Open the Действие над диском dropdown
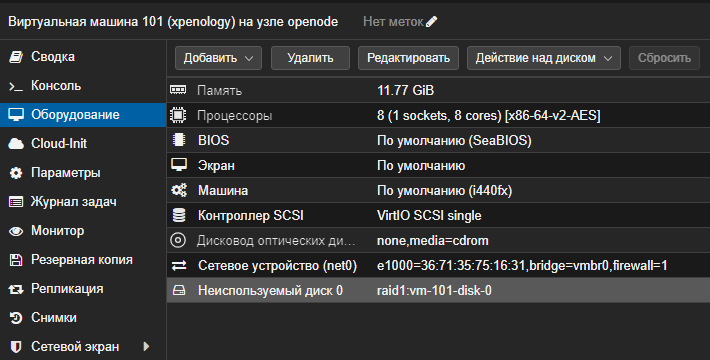This screenshot has width=710, height=360. pyautogui.click(x=543, y=58)
